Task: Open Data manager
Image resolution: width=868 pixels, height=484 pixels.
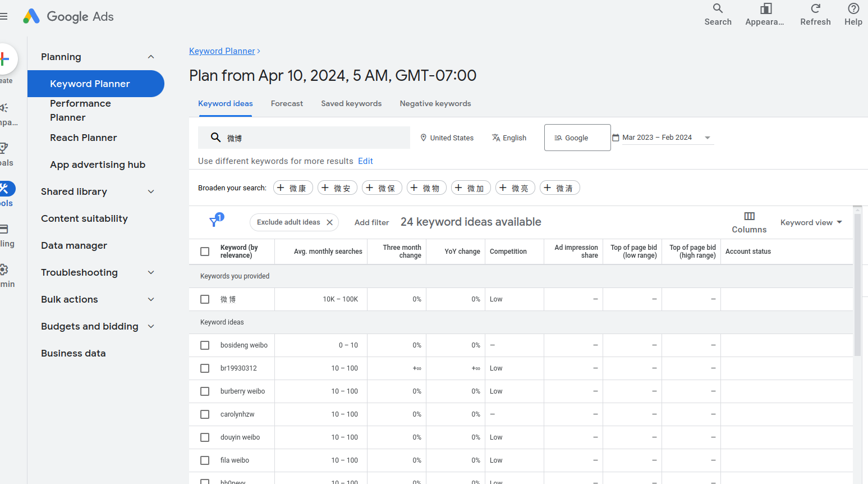Action: click(74, 245)
